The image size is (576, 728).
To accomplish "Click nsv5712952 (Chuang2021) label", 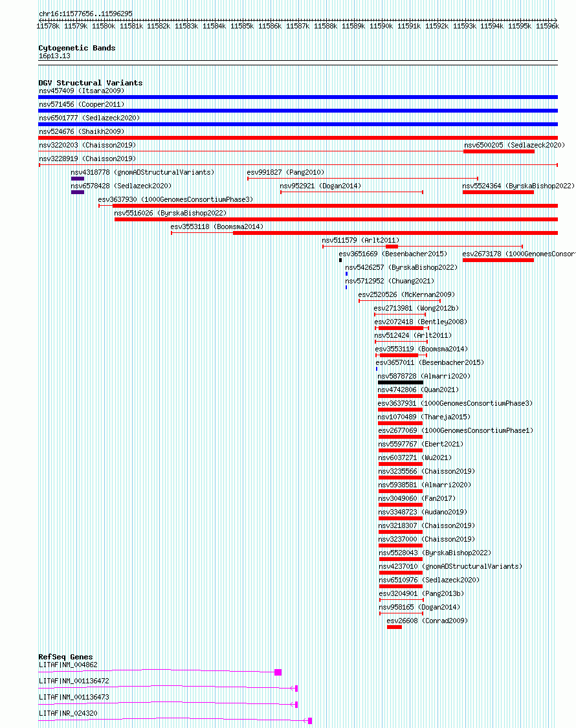I will (390, 281).
